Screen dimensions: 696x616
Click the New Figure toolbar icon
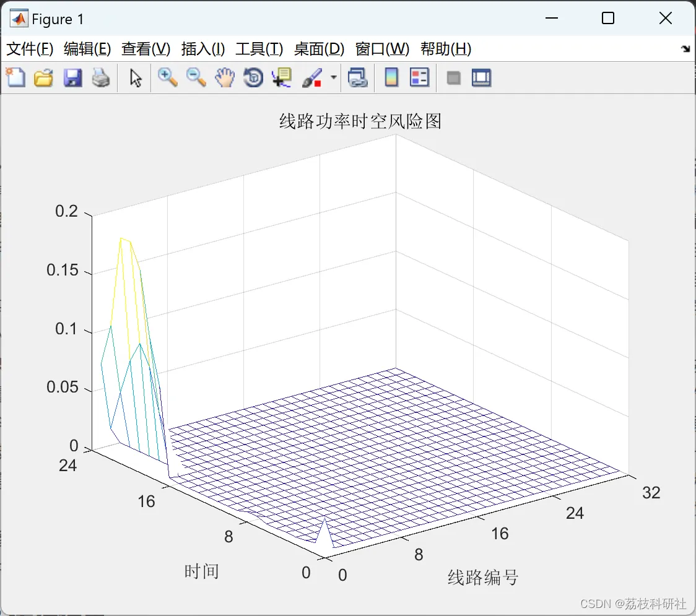coord(16,77)
